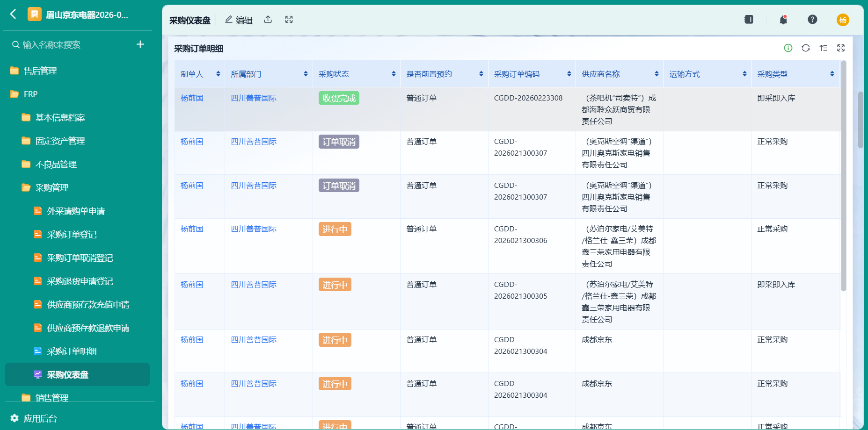868x430 pixels.
Task: Click the supplier name 成都海聆众跃商贸有限责任公司
Action: click(x=619, y=110)
